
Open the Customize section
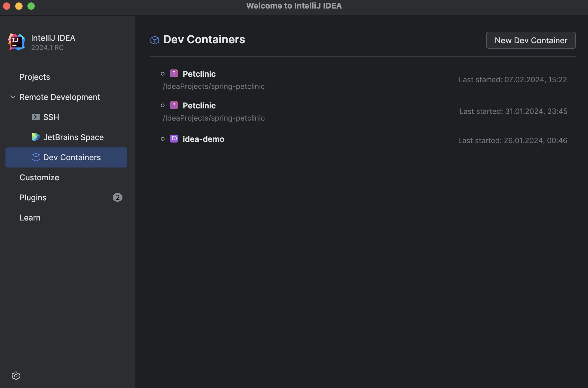(39, 177)
